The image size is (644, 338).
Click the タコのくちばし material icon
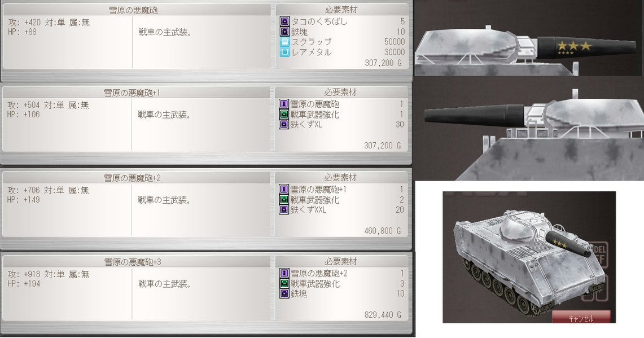click(284, 21)
